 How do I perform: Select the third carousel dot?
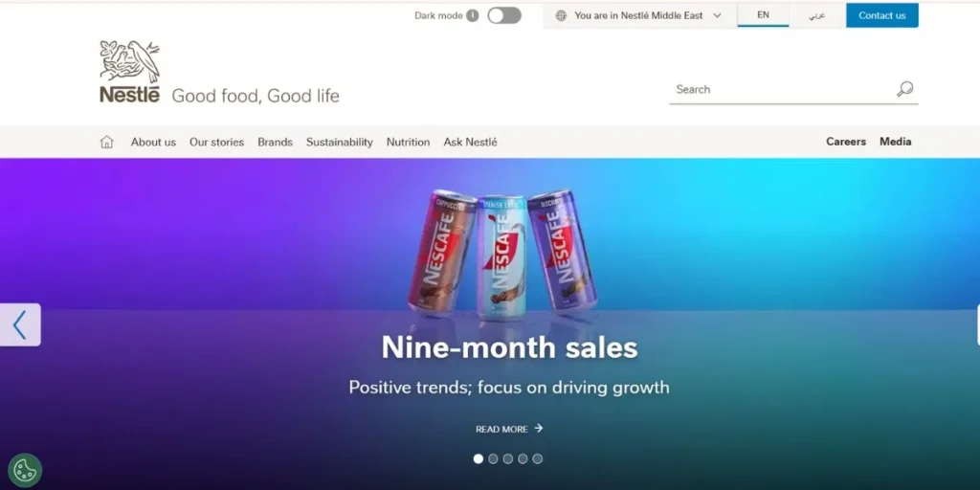508,458
